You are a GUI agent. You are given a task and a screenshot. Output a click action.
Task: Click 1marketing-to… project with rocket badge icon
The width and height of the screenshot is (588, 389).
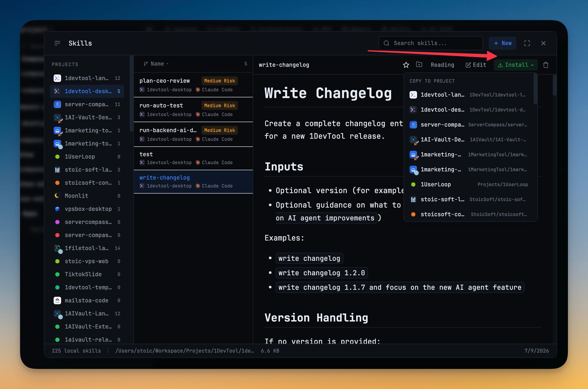[87, 131]
